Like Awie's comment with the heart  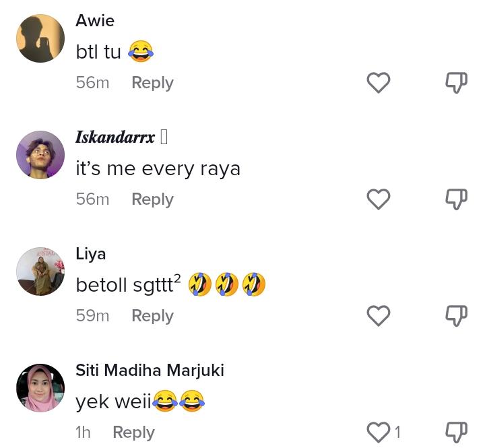point(378,83)
